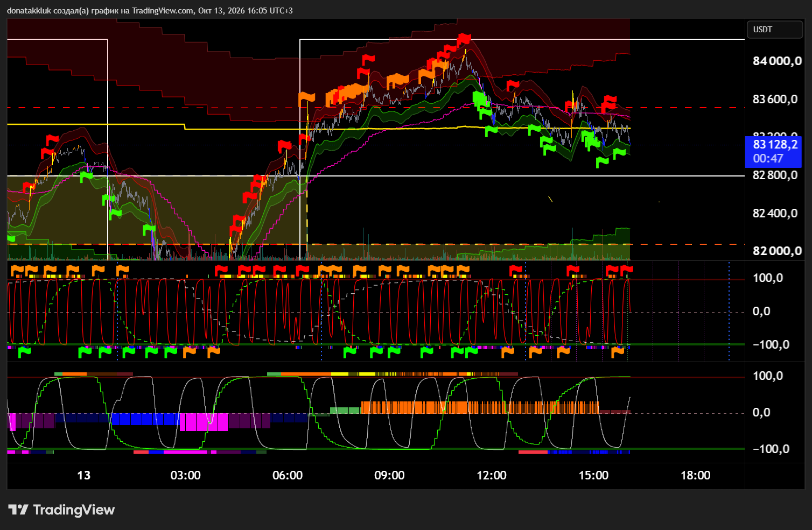Open the USDT currency selector

(x=774, y=30)
